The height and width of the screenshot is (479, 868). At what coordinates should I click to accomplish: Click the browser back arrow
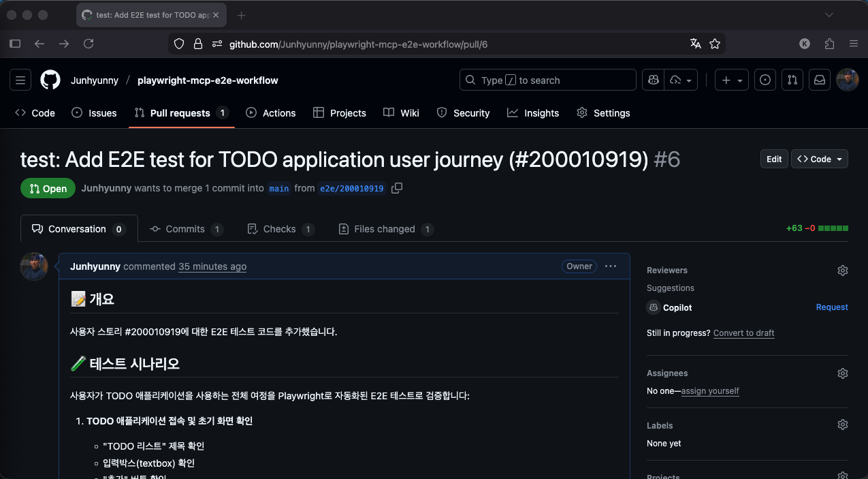(39, 44)
